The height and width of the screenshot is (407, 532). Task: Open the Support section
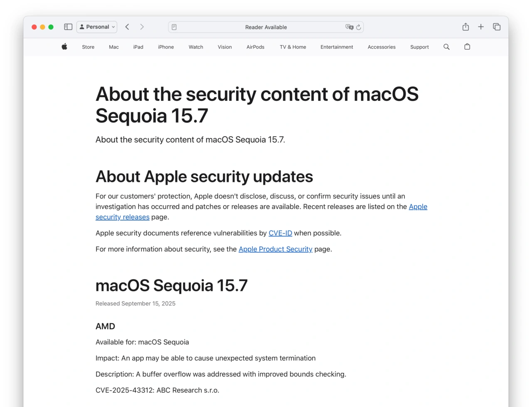pyautogui.click(x=419, y=47)
